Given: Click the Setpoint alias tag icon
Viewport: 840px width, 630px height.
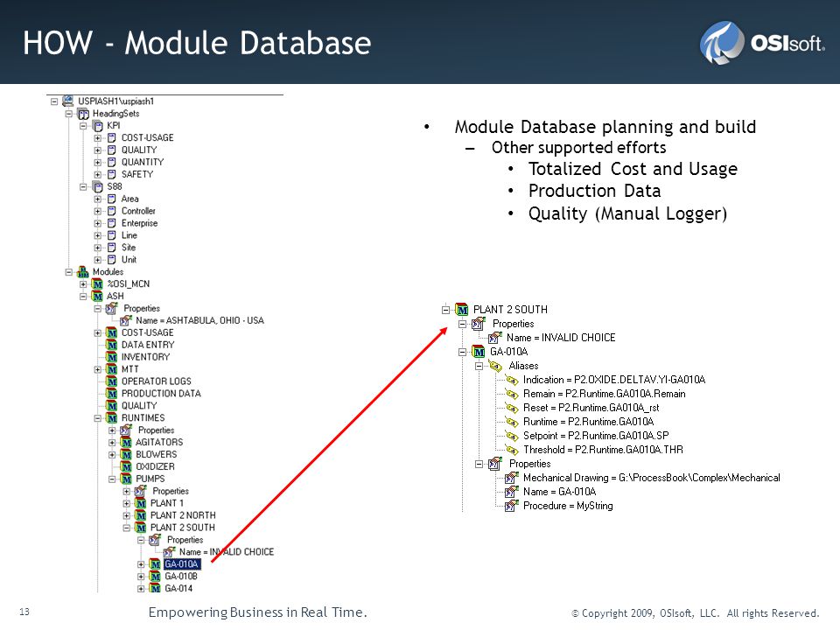Looking at the screenshot, I should [x=512, y=436].
